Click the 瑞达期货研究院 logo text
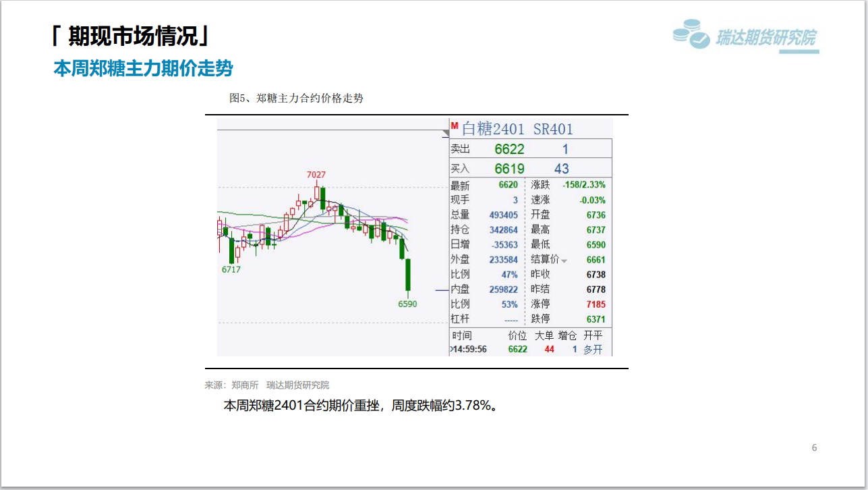 coord(765,38)
